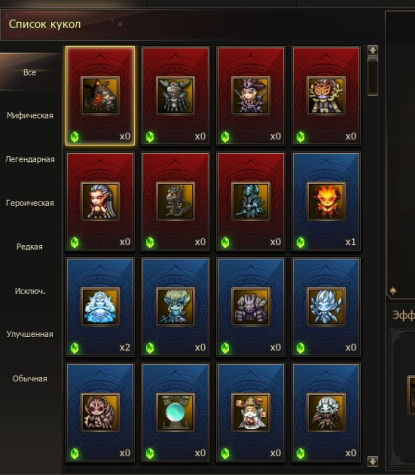415x475 pixels.
Task: Open the ice queen doll with x2
Action: (x=100, y=307)
